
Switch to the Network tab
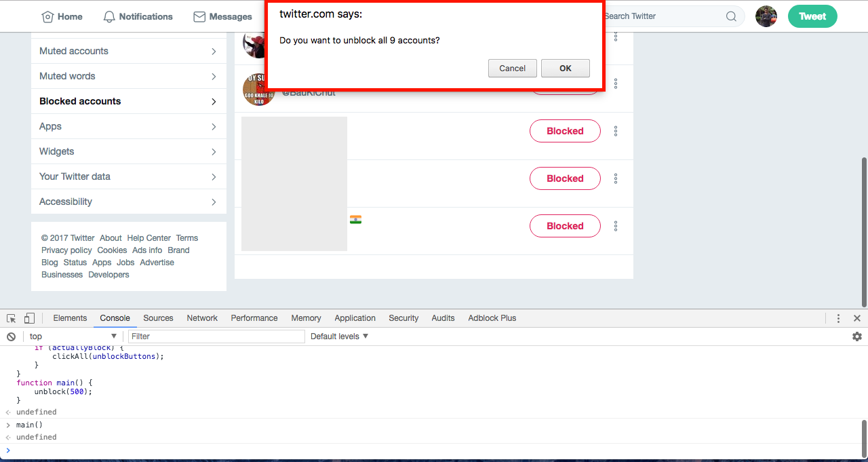coord(202,318)
